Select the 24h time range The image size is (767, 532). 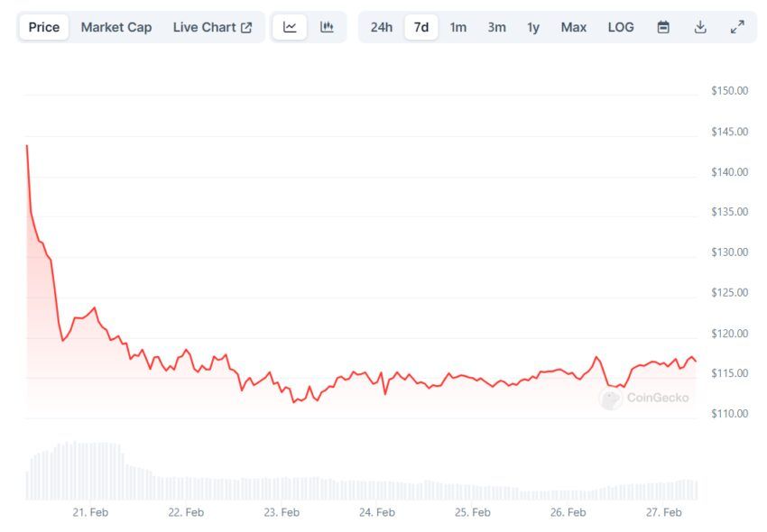pos(382,27)
